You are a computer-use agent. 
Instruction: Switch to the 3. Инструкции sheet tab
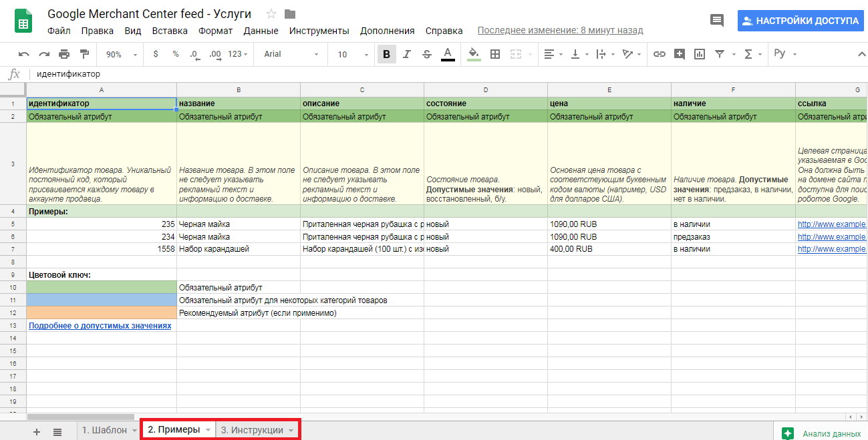tap(252, 430)
